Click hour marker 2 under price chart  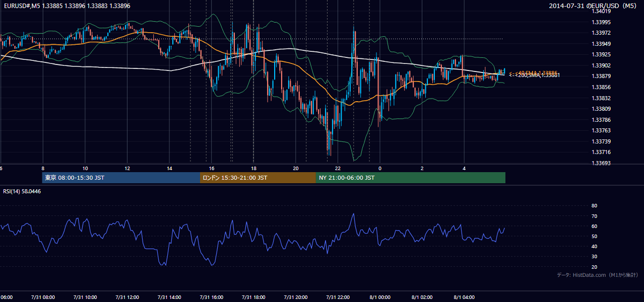tap(422, 169)
